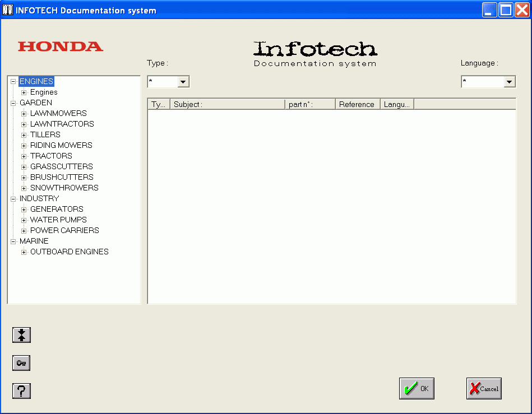
Task: Click the key icon button
Action: [x=21, y=363]
